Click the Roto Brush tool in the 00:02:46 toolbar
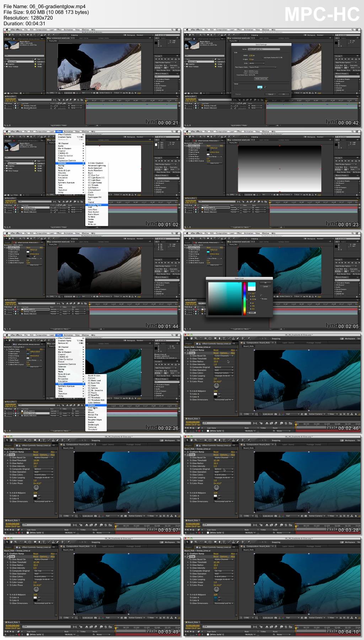364x640 pixels. pos(243,339)
